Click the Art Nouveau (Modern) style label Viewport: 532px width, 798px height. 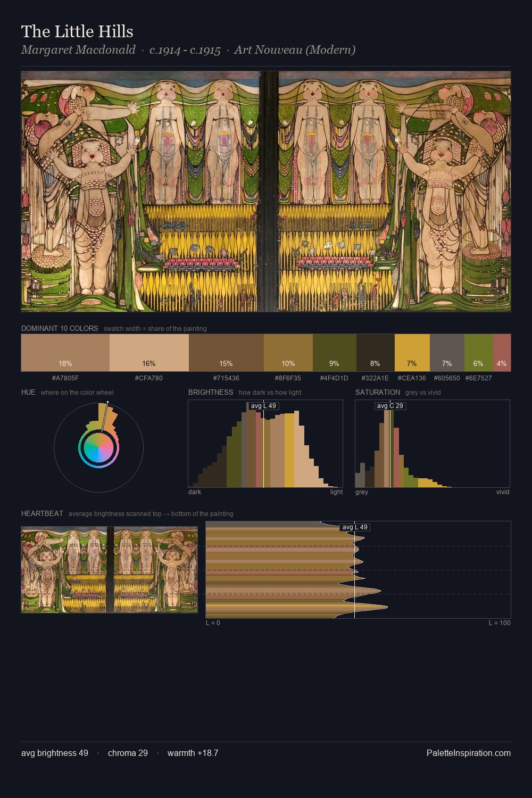pyautogui.click(x=295, y=50)
